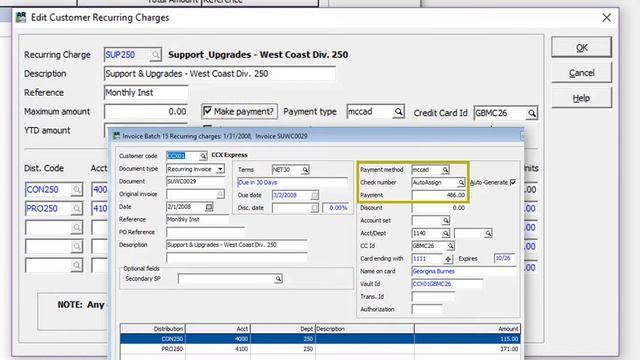Open Check number AutoAssign lookup icon

click(x=461, y=182)
